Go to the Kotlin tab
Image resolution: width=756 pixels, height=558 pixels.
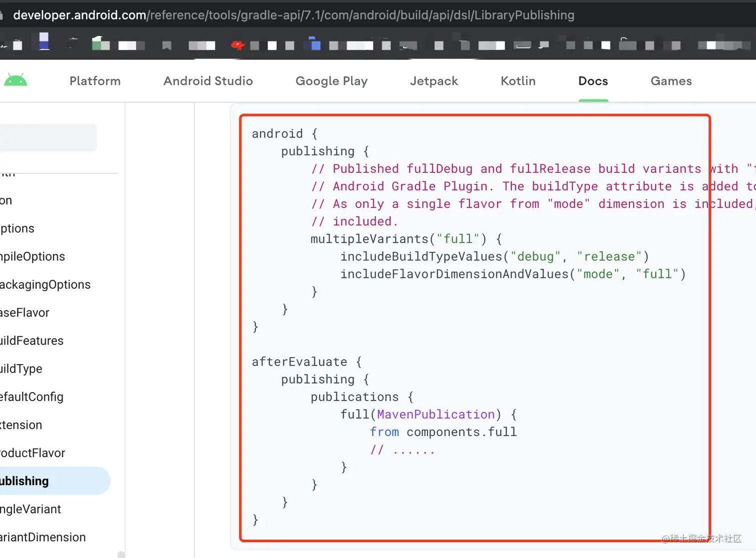[x=518, y=81]
